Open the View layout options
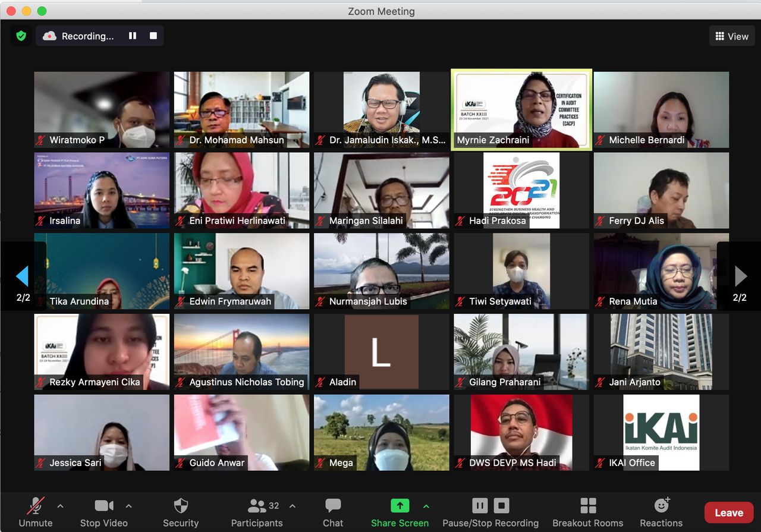Screen dimensions: 761x532 732,36
